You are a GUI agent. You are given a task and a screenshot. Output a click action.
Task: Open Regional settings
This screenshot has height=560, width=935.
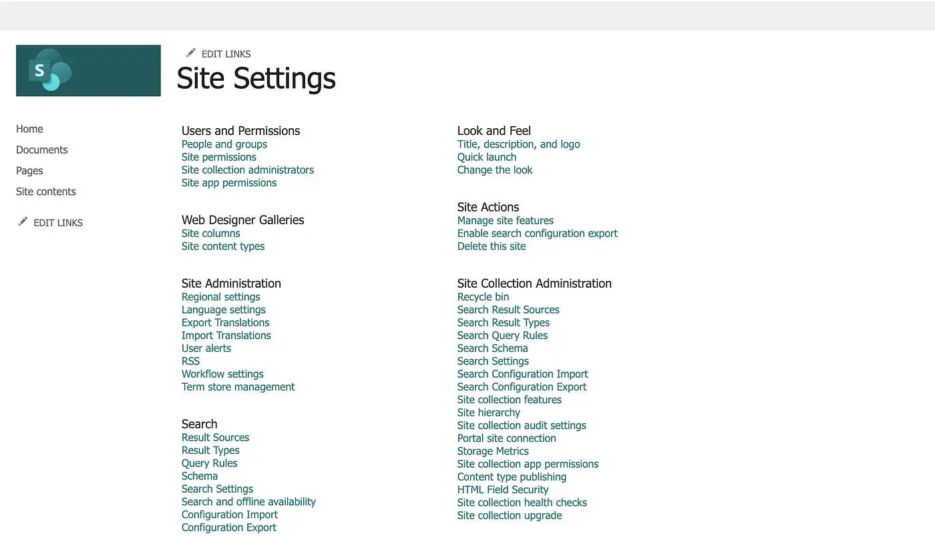point(221,297)
